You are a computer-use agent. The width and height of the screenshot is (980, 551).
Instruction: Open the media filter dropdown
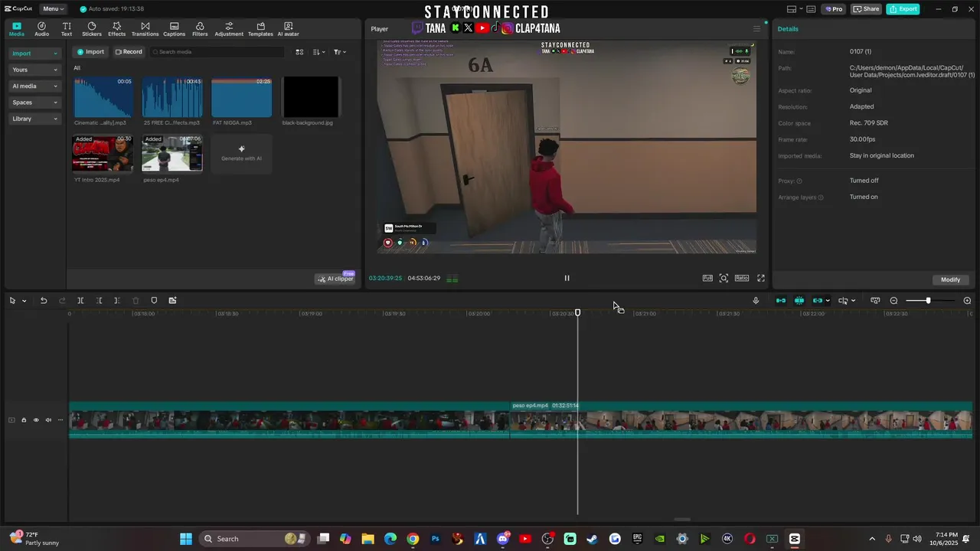[x=340, y=52]
